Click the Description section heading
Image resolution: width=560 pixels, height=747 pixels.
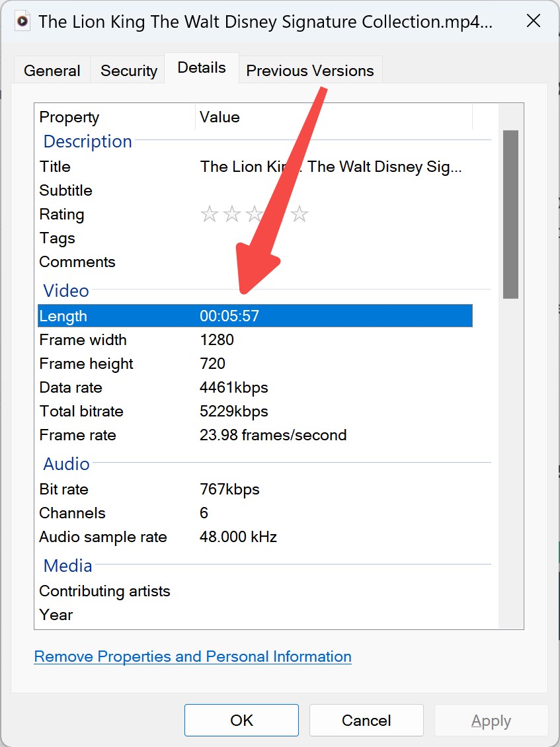[x=88, y=141]
